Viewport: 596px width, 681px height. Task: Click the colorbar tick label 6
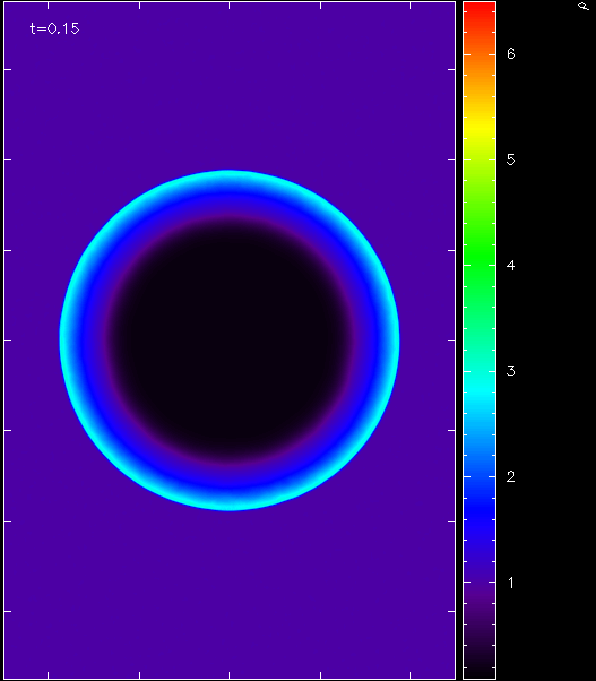[511, 54]
